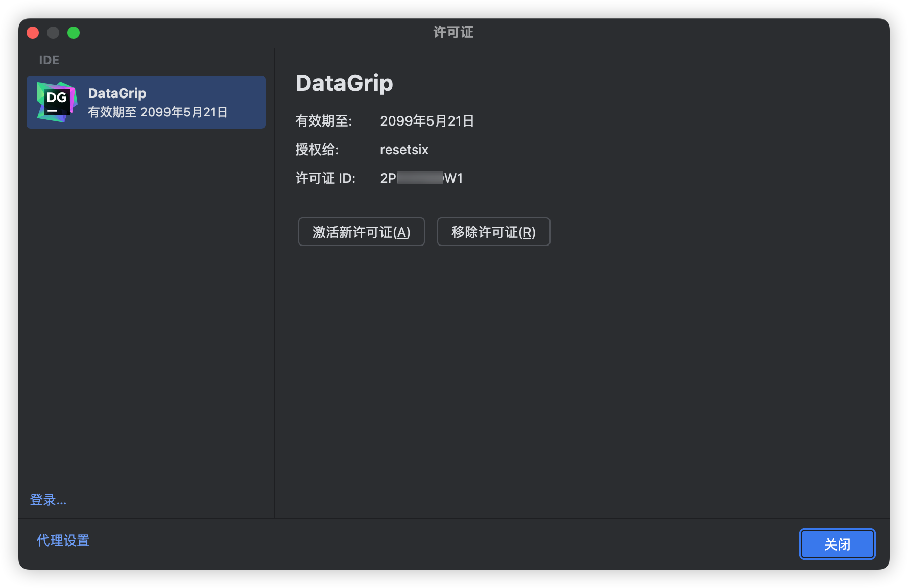
Task: Select the 授权给 value resetsix
Action: tap(404, 149)
